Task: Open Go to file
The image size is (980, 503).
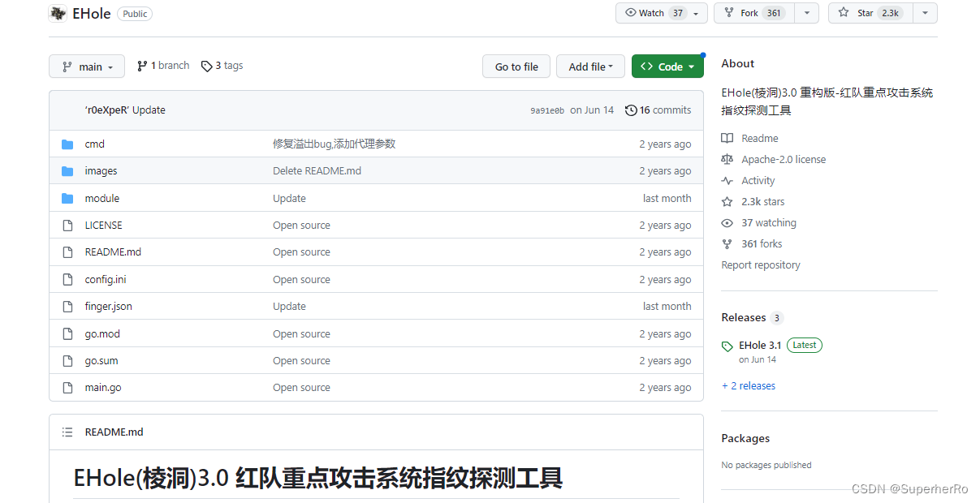Action: pos(516,66)
